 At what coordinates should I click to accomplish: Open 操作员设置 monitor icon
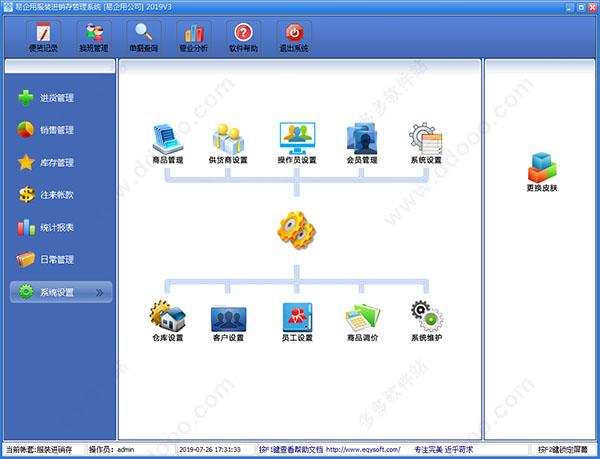297,143
